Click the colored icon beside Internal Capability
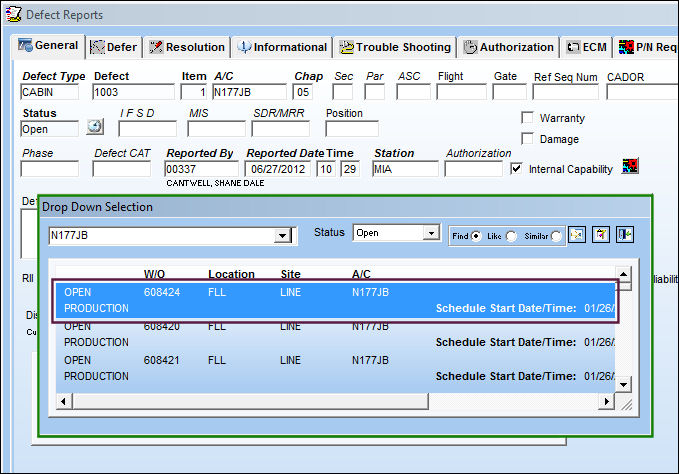This screenshot has height=474, width=679. (x=630, y=166)
